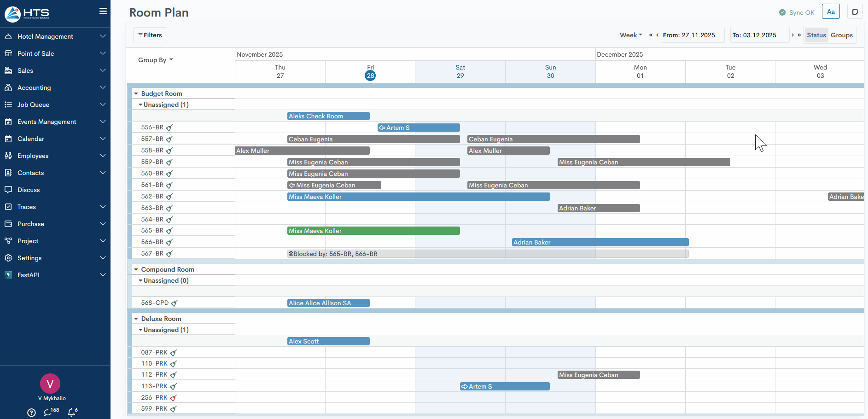The height and width of the screenshot is (419, 868).
Task: Click the note icon at top right
Action: click(x=855, y=12)
